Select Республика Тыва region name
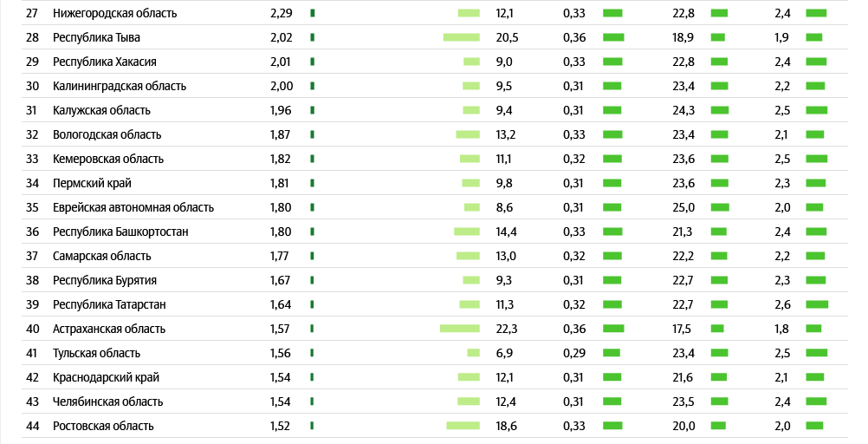Viewport: 868px width, 444px height. (x=96, y=37)
